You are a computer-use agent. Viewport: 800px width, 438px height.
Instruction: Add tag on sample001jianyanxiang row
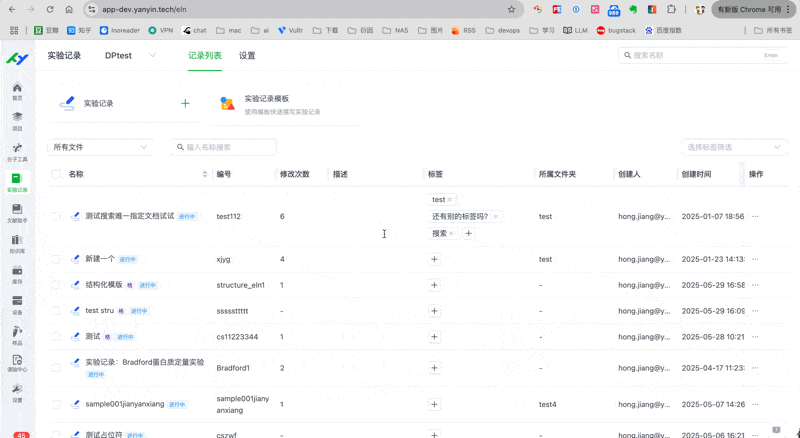point(434,404)
